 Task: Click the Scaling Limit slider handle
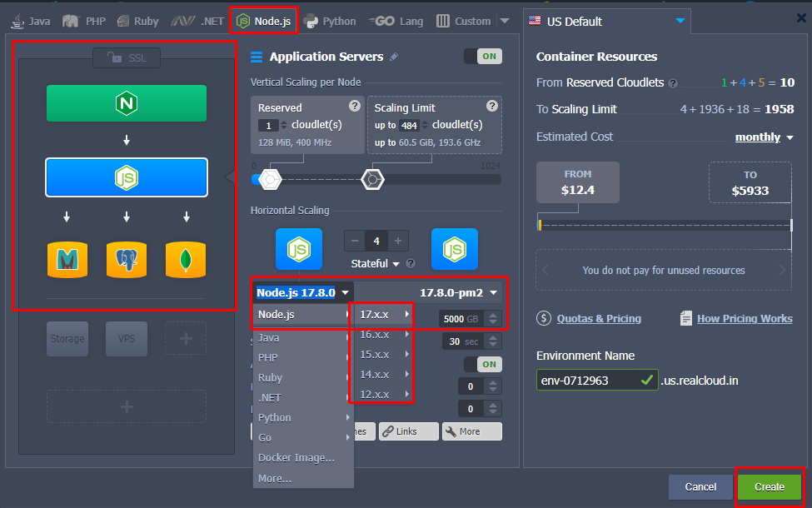click(x=372, y=179)
